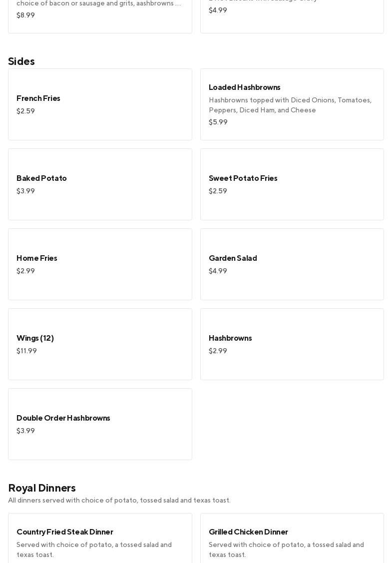The image size is (392, 563).
Task: Open the $8.99 bacon or sausage item
Action: (x=100, y=15)
